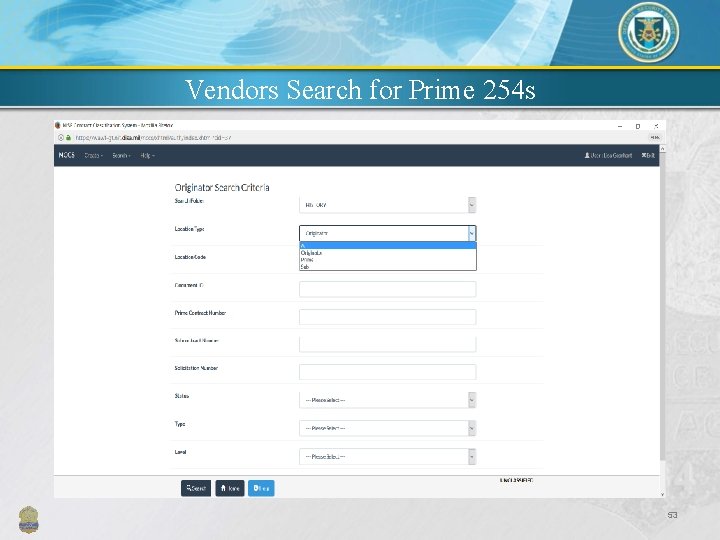Click the "Originator Search Criteria" heading

[x=222, y=187]
